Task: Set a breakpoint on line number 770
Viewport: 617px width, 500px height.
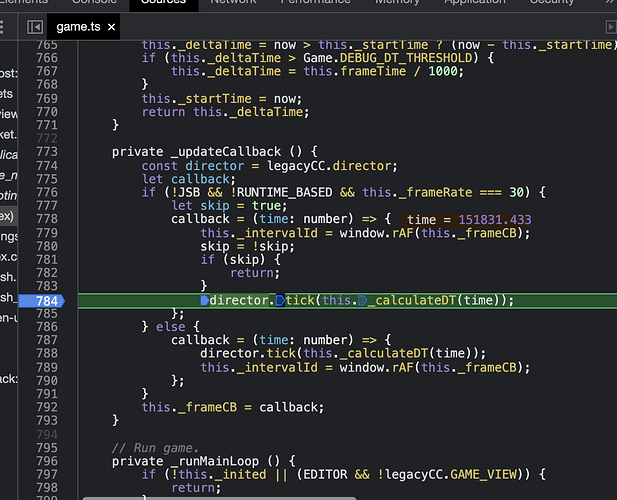Action: tap(47, 112)
